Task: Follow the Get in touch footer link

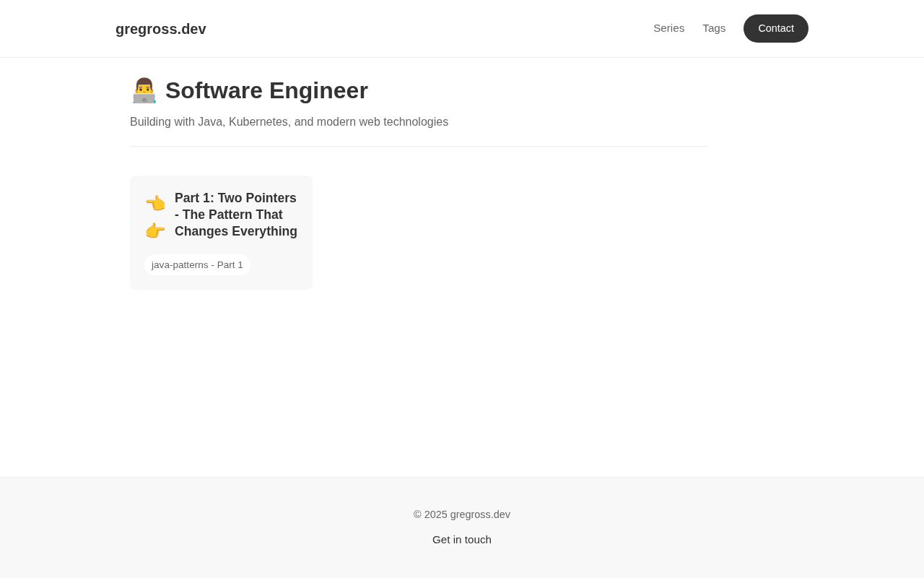Action: tap(462, 540)
